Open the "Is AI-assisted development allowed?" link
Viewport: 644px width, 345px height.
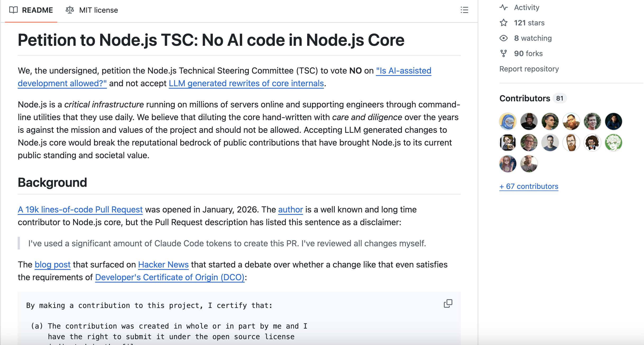point(403,71)
